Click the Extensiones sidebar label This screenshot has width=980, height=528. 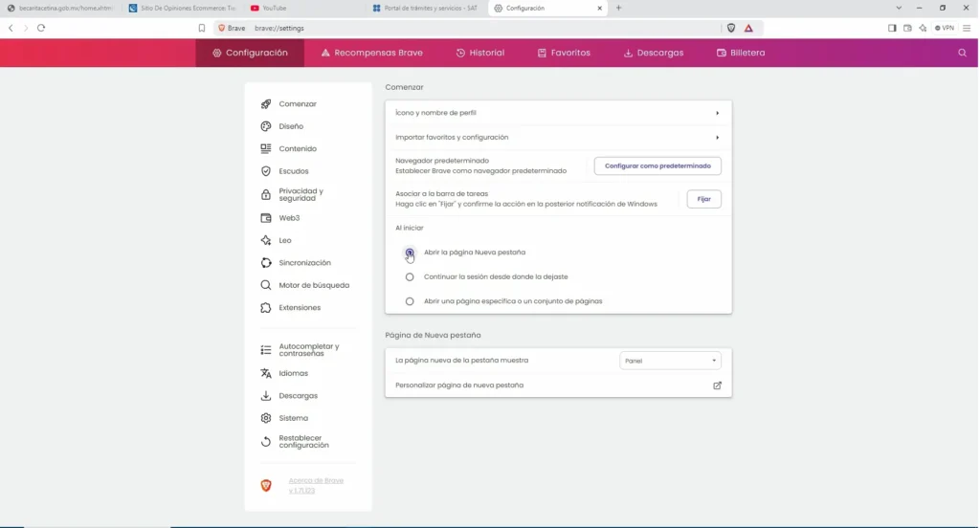pyautogui.click(x=300, y=308)
